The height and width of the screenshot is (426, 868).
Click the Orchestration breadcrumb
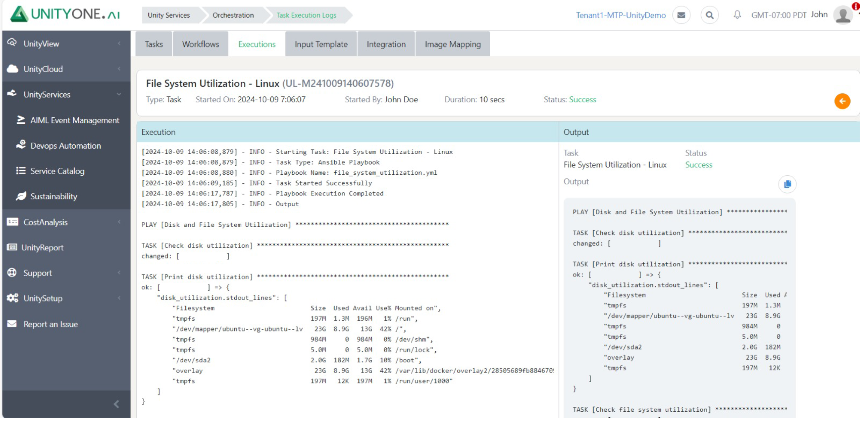click(233, 15)
